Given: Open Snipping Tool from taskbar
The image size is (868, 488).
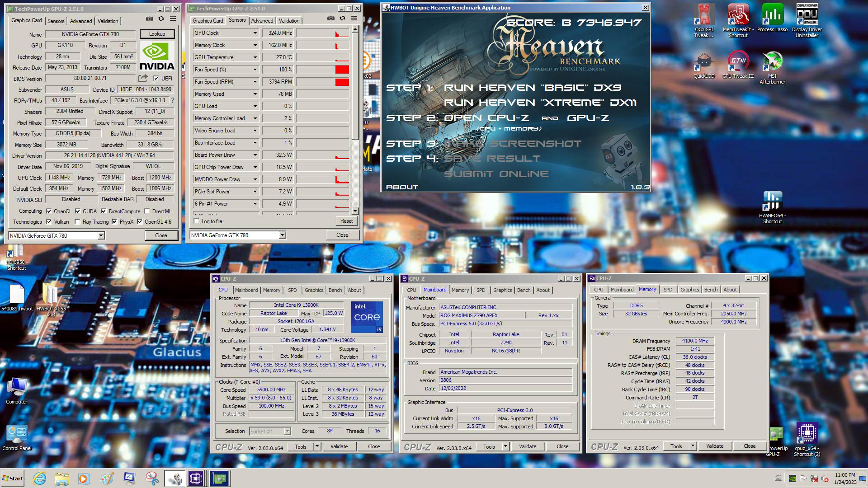Looking at the screenshot, I should coord(151,479).
